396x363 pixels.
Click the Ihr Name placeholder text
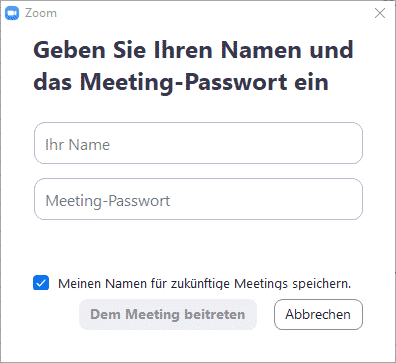(x=77, y=145)
